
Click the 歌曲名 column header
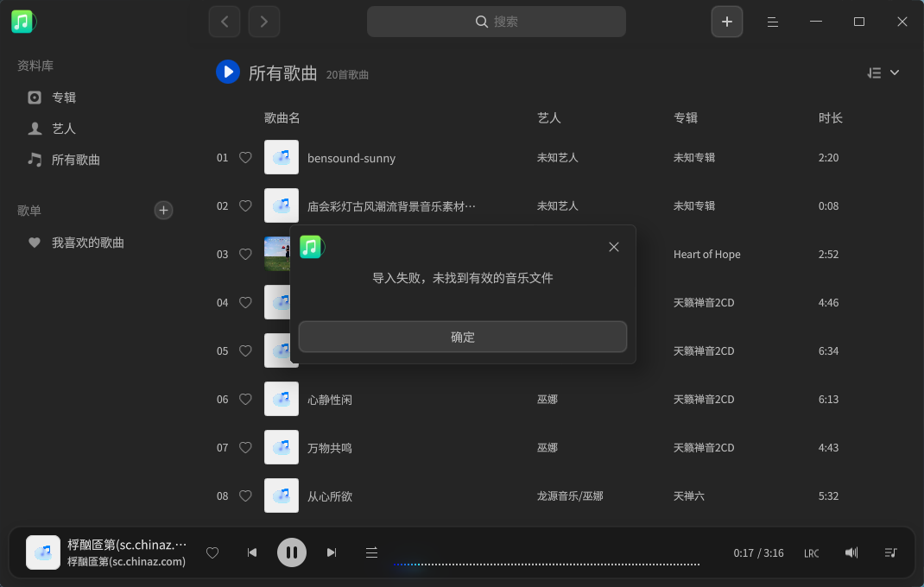(x=282, y=118)
